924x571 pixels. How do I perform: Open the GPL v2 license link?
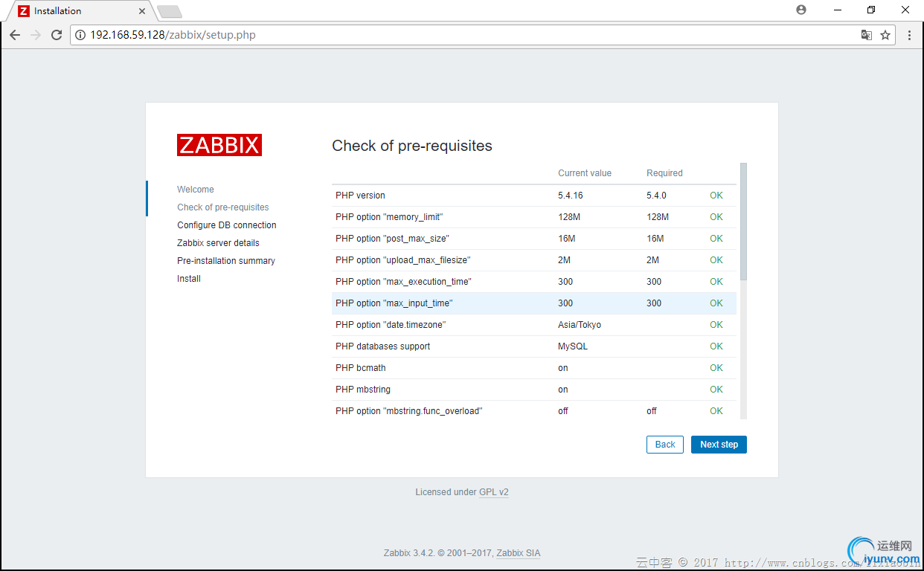pos(494,492)
